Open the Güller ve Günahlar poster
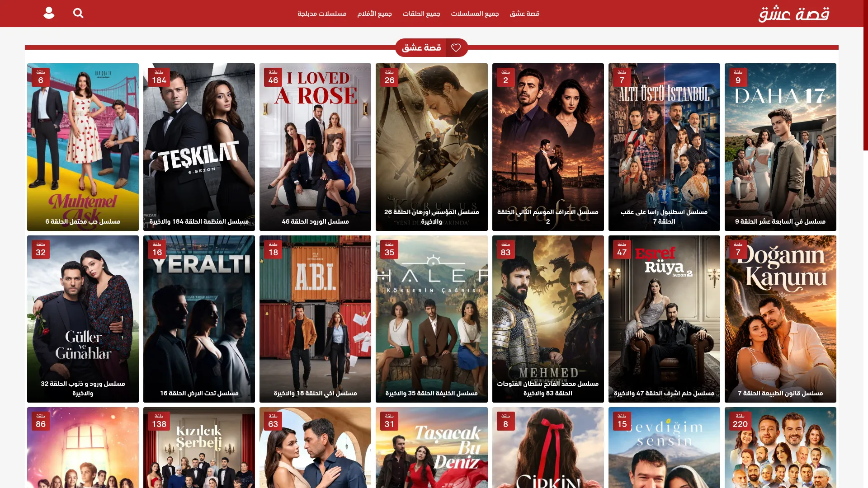 (83, 319)
